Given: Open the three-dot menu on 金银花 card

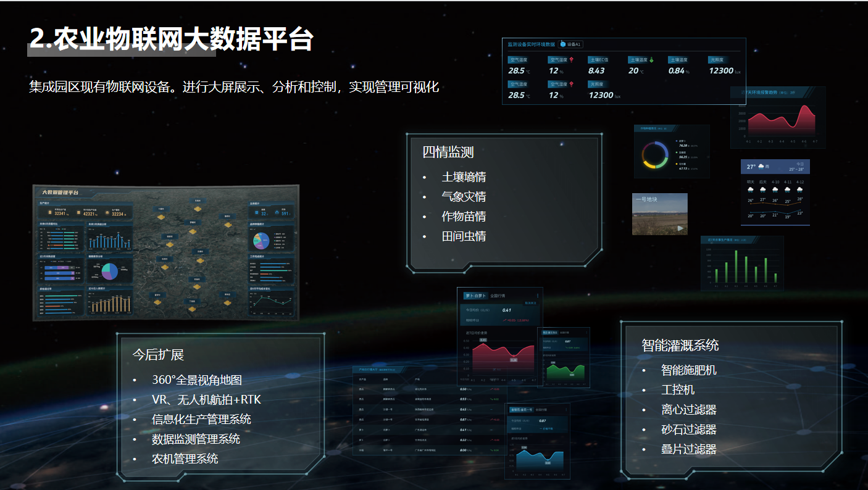Looking at the screenshot, I should pos(566,410).
